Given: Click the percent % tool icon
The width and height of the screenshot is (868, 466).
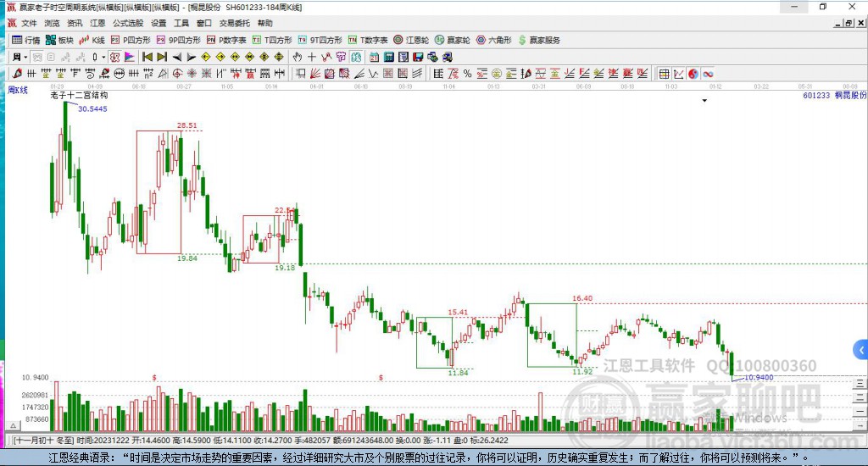Looking at the screenshot, I should pos(467,74).
